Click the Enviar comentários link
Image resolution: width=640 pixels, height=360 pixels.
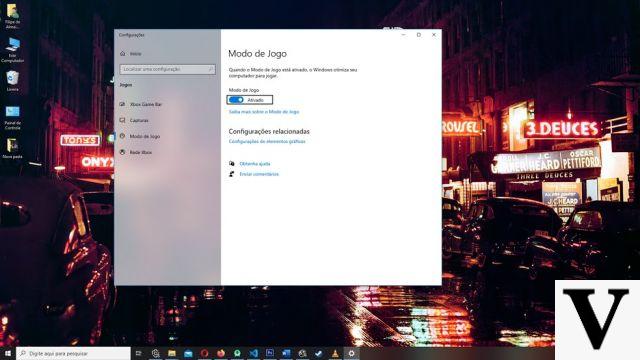259,174
